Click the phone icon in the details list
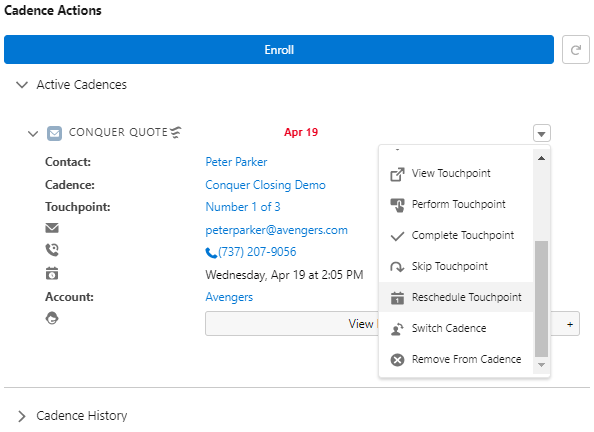Viewport: 594px width, 432px height. pyautogui.click(x=52, y=250)
